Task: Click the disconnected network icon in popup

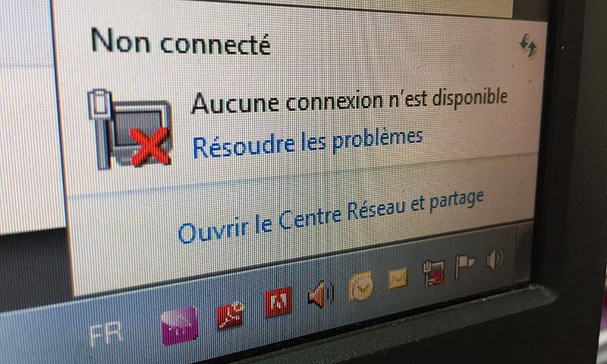Action: (129, 130)
